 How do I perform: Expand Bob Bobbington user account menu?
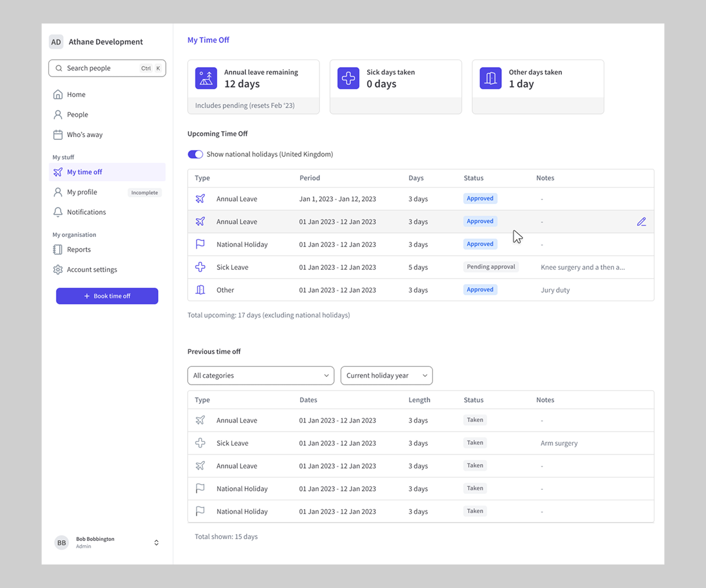(156, 543)
